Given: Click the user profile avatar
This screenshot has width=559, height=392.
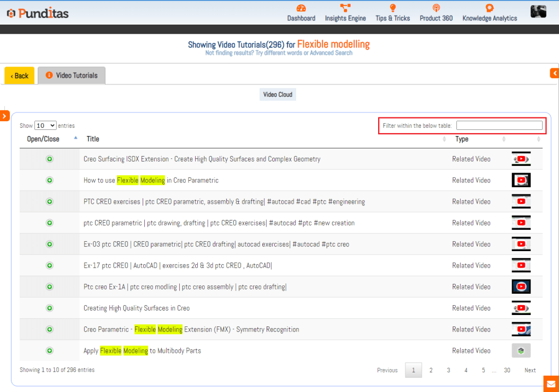Looking at the screenshot, I should 538,11.
